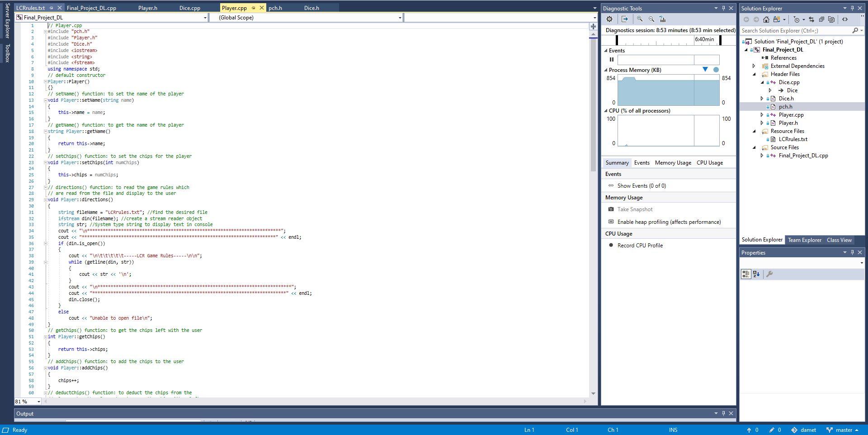Select the Home icon in Solution Explorer
The image size is (868, 435).
point(766,19)
